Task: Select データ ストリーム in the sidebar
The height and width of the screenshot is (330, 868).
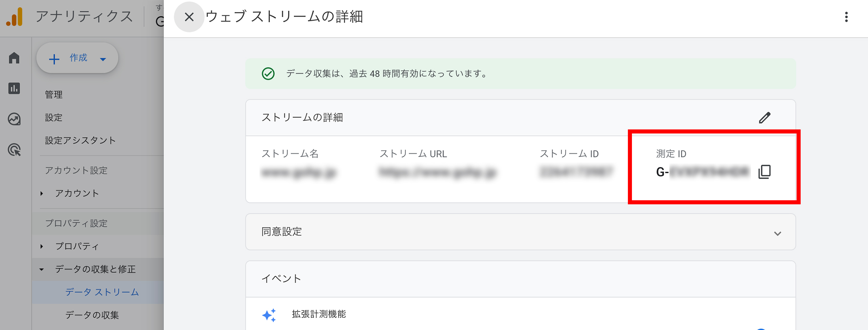Action: (101, 292)
